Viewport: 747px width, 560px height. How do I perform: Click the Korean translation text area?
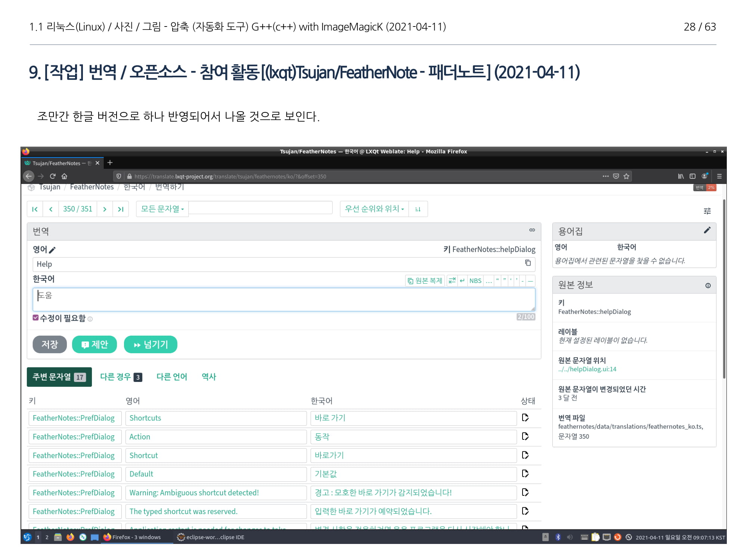283,299
